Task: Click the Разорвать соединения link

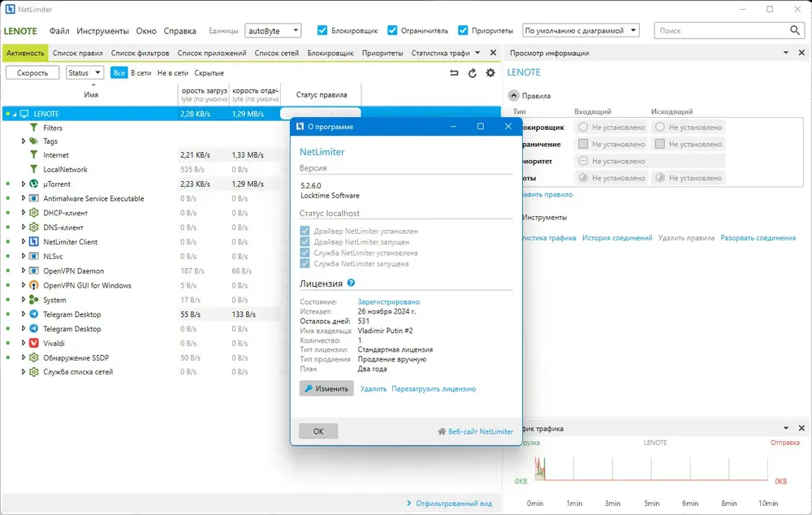Action: click(758, 238)
